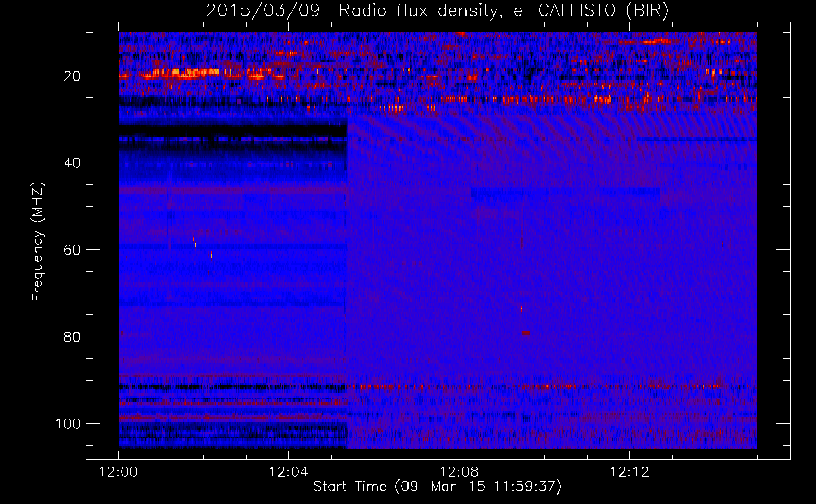The width and height of the screenshot is (816, 504).
Task: Click the 'Start Time (09-Mar-15 11:59:37)' x-axis label
Action: coord(437,487)
